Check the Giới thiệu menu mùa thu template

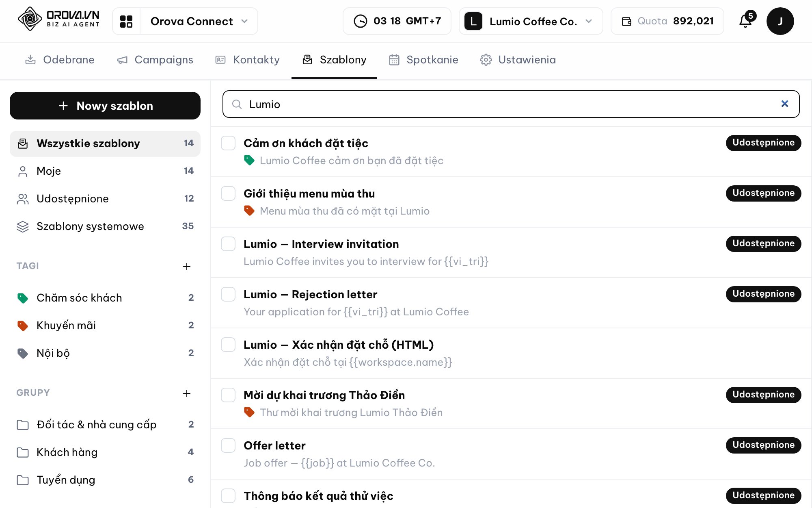pyautogui.click(x=228, y=193)
